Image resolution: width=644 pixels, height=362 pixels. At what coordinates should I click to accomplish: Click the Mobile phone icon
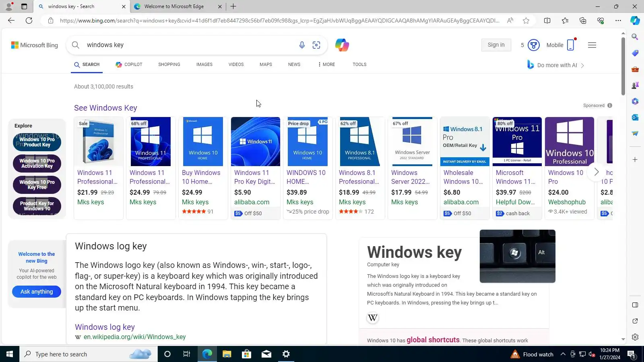coord(571,45)
